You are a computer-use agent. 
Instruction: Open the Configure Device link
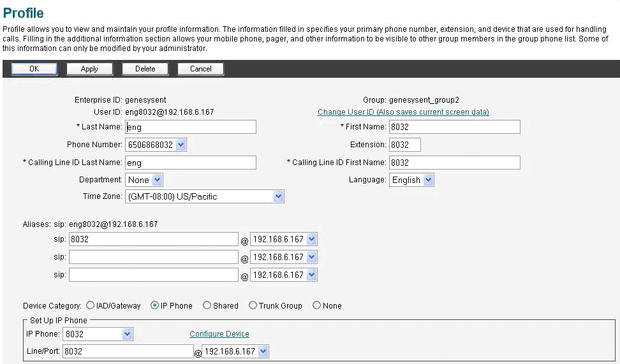point(219,334)
